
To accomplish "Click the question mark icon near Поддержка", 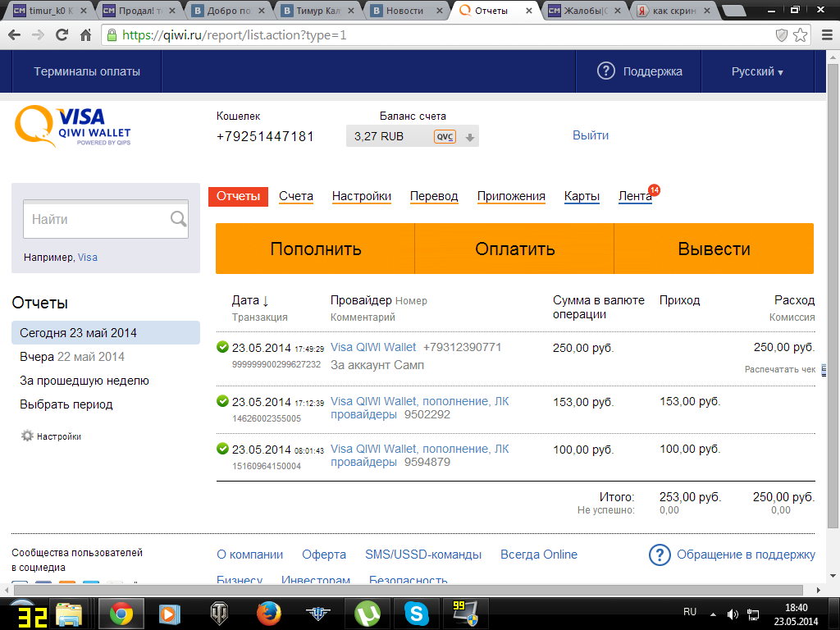I will pos(606,71).
